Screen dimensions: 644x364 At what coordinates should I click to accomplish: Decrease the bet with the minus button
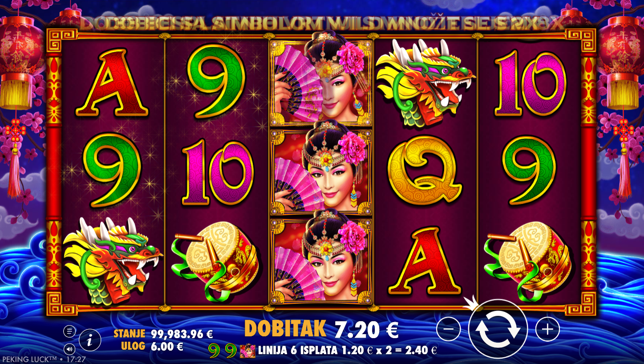[449, 329]
